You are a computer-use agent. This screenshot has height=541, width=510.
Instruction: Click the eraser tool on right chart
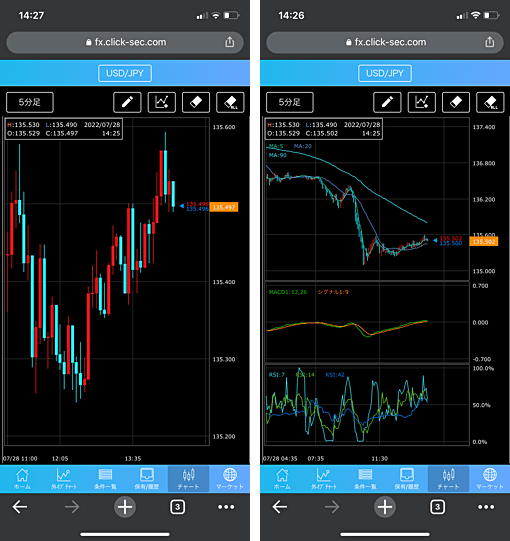click(456, 102)
